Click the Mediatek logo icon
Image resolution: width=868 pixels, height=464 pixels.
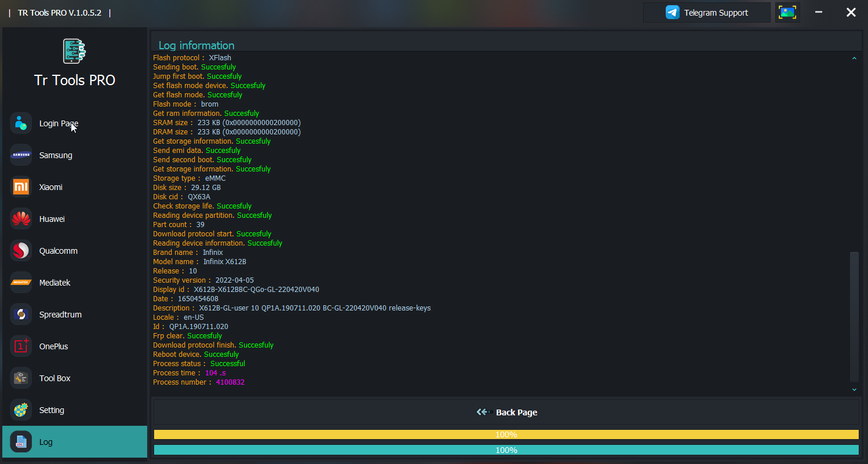click(21, 283)
